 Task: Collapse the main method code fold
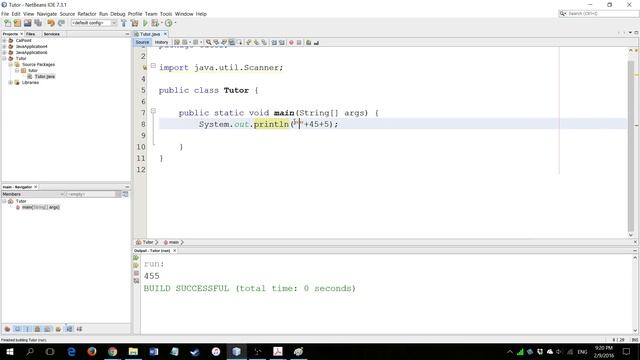point(153,111)
